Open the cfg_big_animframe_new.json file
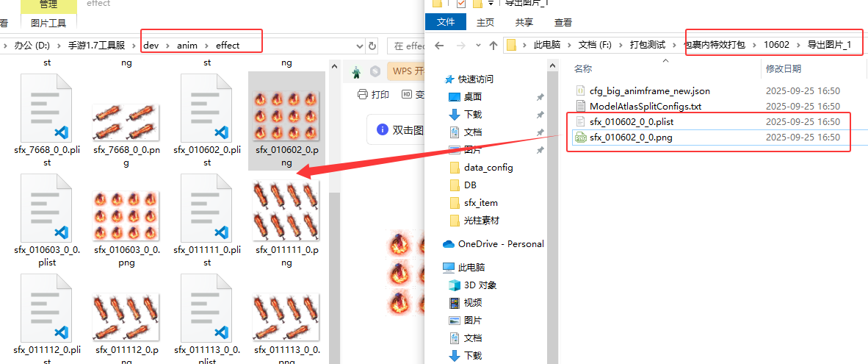This screenshot has height=364, width=868. [649, 91]
